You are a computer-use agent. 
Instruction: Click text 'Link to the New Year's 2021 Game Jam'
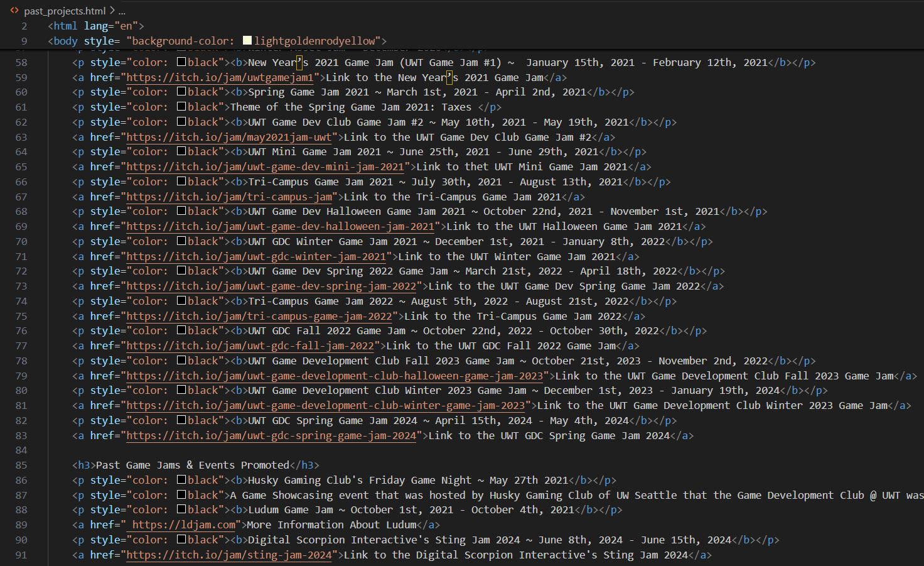434,77
